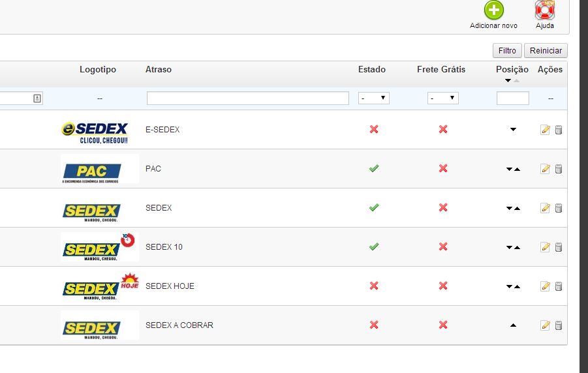Edit the PAC carrier with pencil icon
Screen dimensions: 588x373
coord(545,169)
